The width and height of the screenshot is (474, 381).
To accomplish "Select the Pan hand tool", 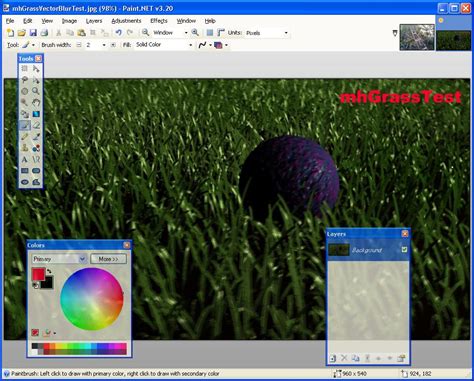I will [x=36, y=102].
